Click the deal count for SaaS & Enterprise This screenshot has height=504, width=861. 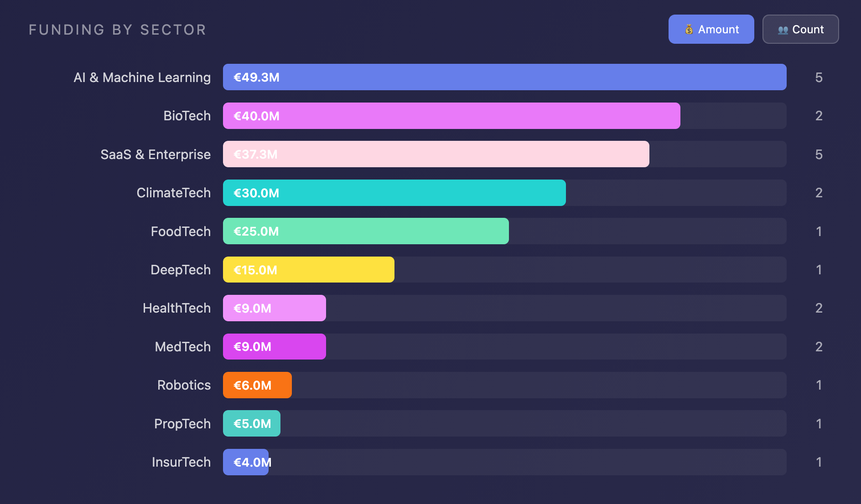[819, 154]
